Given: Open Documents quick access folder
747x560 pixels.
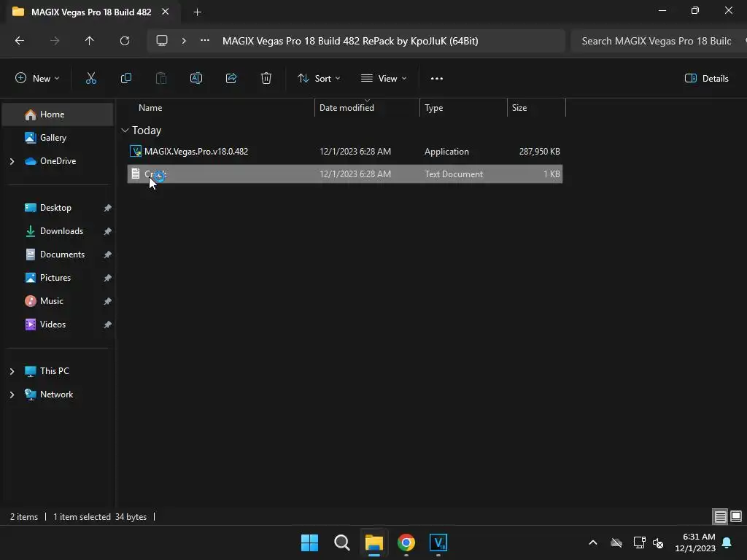Looking at the screenshot, I should (x=63, y=254).
